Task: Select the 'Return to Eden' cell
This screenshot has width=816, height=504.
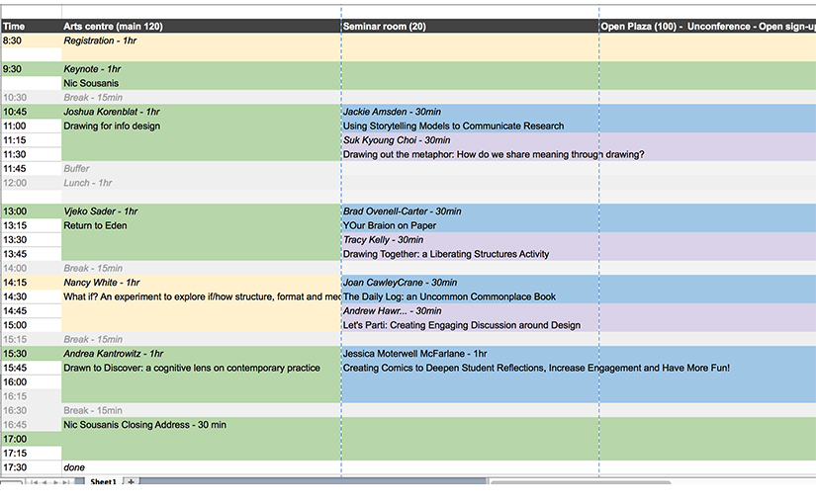Action: click(x=202, y=225)
